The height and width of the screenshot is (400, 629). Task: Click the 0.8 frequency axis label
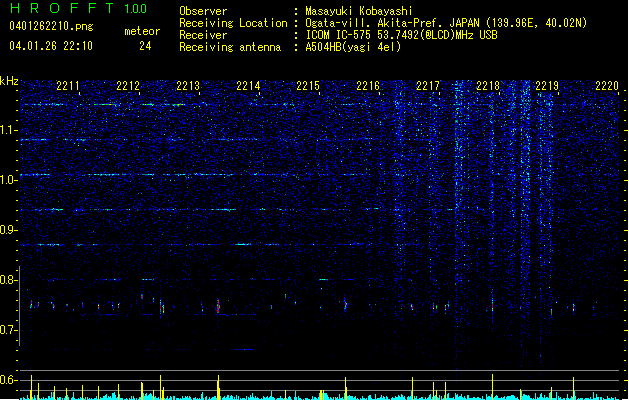(9, 280)
